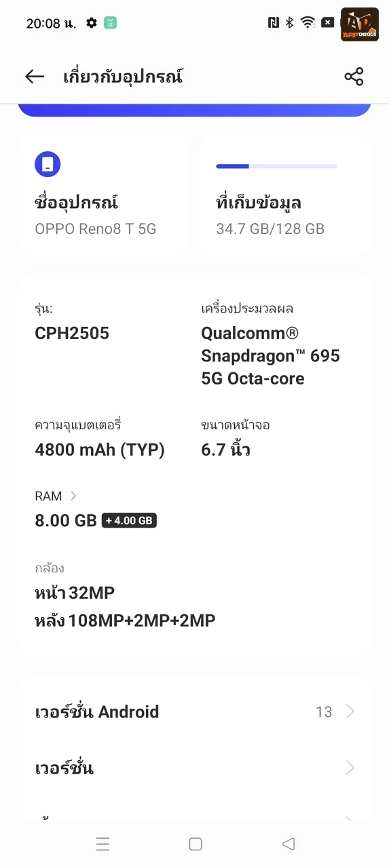Image resolution: width=389 pixels, height=868 pixels.
Task: Open recent apps navigation button
Action: (x=103, y=844)
